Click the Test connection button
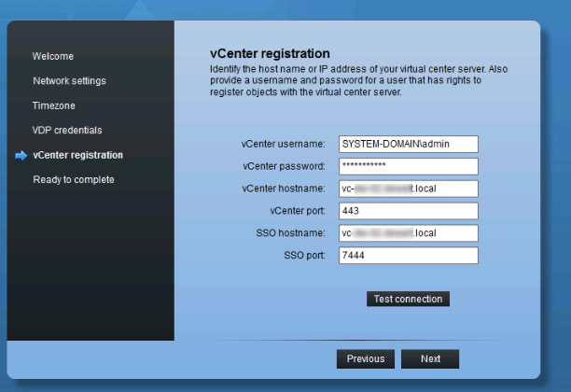571x392 pixels. click(x=409, y=299)
